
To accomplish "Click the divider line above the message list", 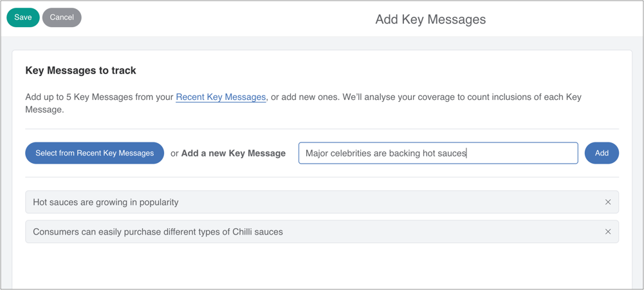I will [x=322, y=177].
